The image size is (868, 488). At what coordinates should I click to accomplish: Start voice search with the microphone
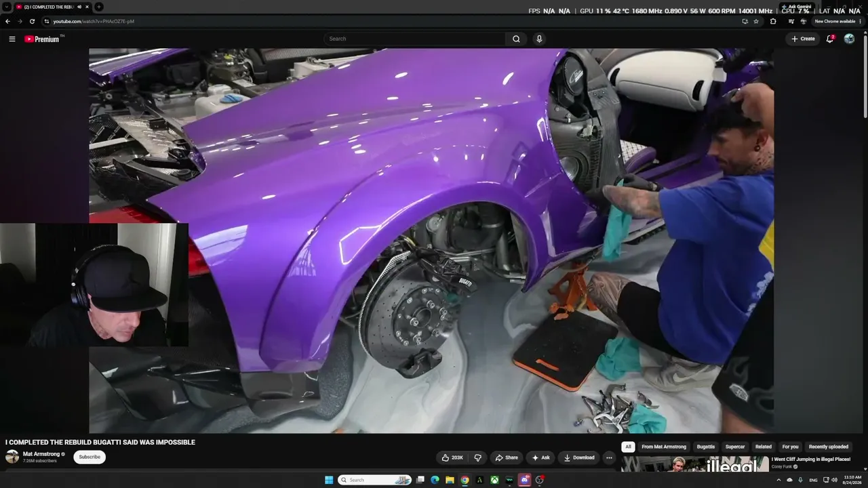point(539,39)
